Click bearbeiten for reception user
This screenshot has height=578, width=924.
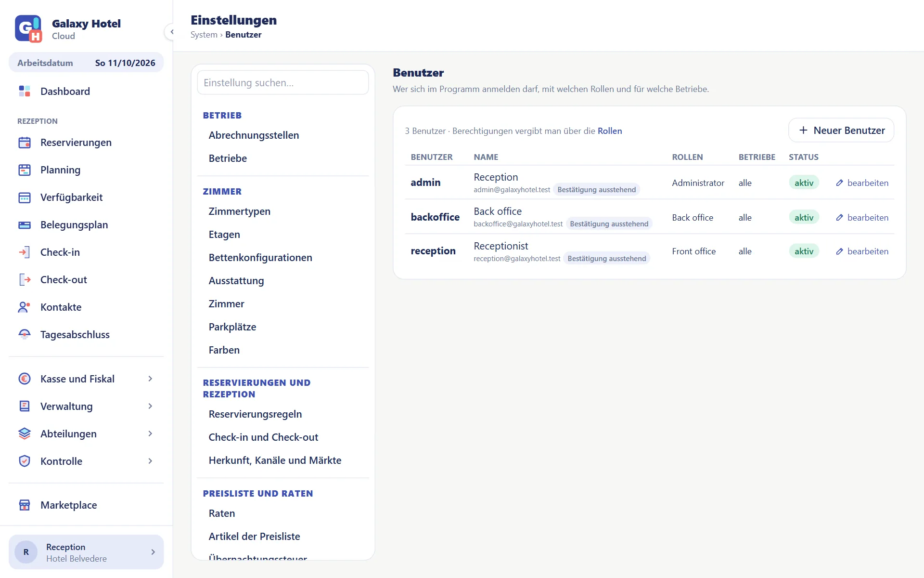(862, 251)
